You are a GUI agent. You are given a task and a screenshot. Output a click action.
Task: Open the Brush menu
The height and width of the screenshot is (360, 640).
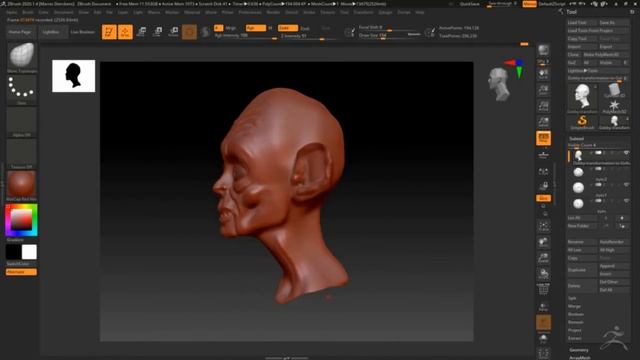point(28,12)
